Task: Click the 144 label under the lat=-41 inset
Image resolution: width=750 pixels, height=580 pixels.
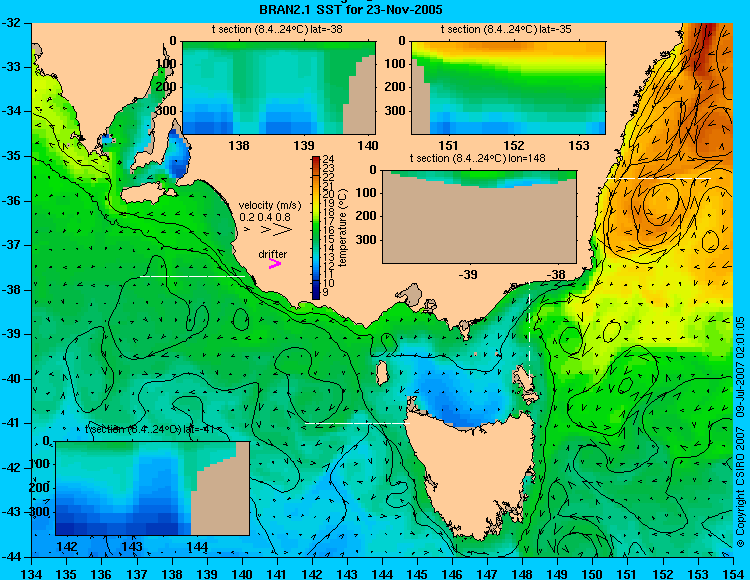Action: 197,547
